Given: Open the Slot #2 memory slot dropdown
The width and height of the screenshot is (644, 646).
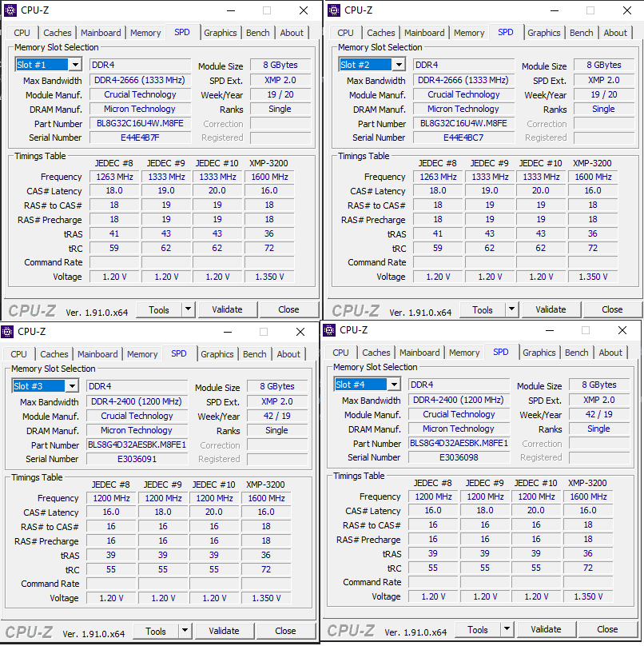Looking at the screenshot, I should [x=399, y=65].
